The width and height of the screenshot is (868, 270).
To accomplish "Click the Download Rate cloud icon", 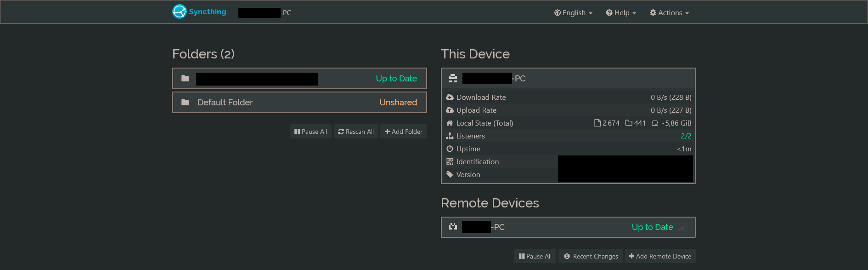I will [x=450, y=97].
